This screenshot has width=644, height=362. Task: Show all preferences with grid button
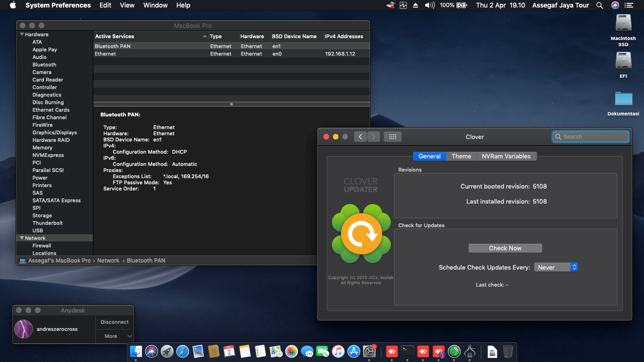click(x=393, y=137)
